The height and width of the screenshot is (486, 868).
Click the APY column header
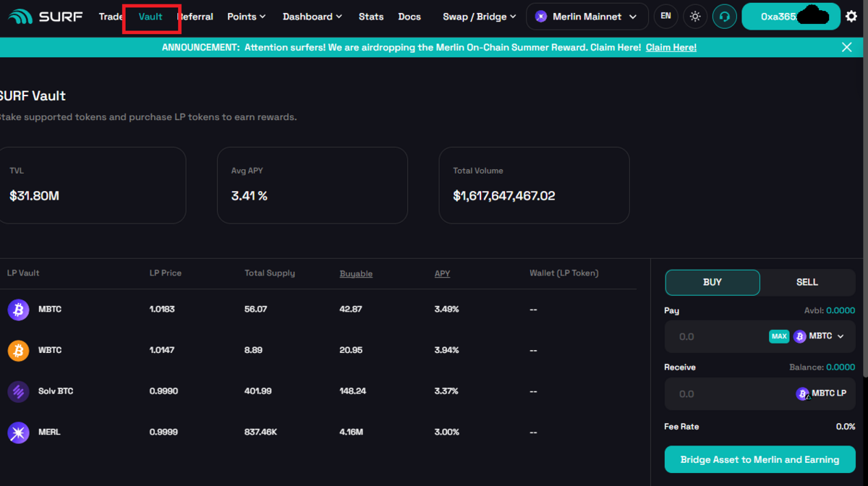click(x=442, y=273)
